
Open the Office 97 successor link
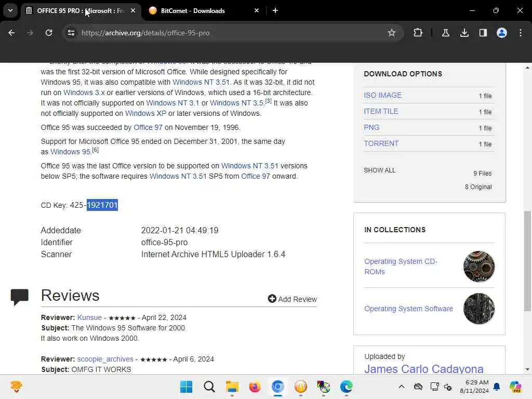[x=148, y=127]
